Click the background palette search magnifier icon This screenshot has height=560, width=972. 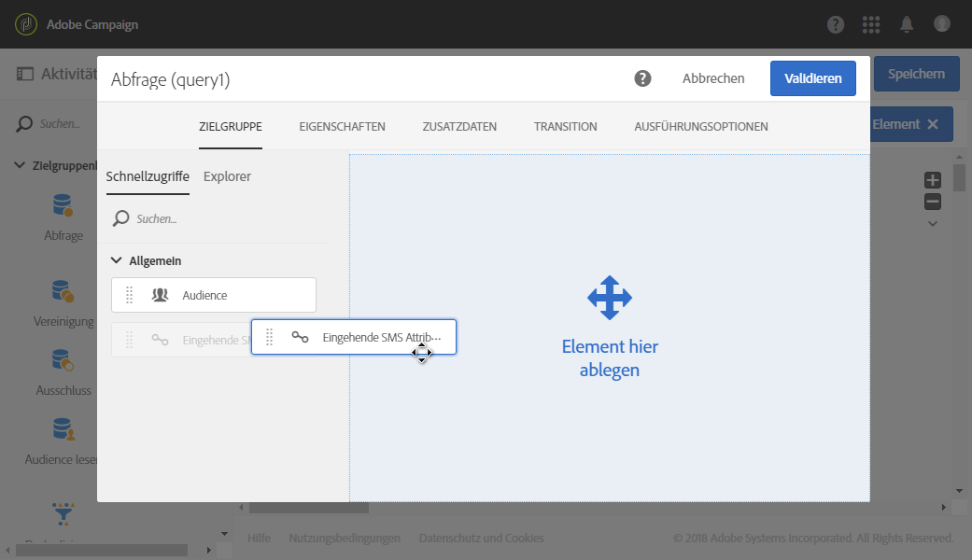point(24,124)
